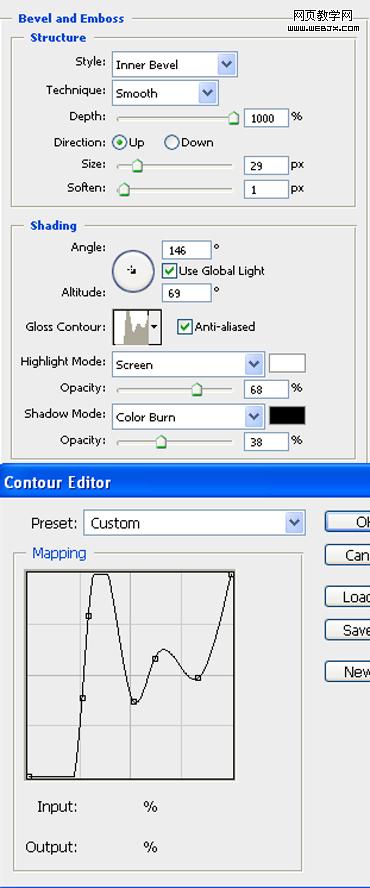The height and width of the screenshot is (888, 370).
Task: Click the Size slider handle
Action: pyautogui.click(x=137, y=166)
